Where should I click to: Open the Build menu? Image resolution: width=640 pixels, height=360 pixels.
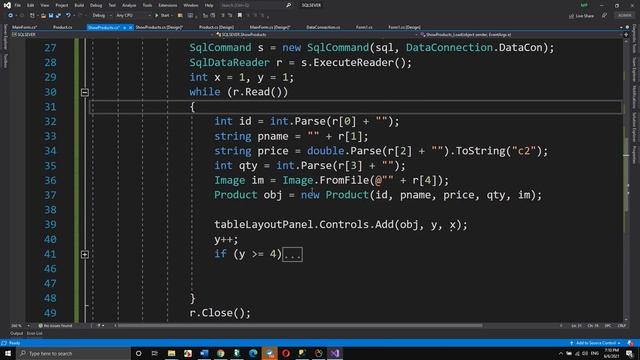[x=79, y=5]
